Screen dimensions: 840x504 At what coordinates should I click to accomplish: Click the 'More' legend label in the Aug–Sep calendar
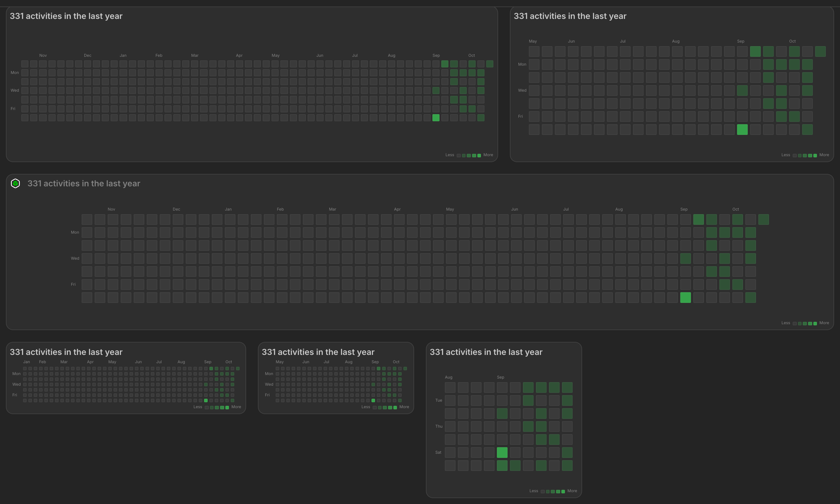(572, 491)
